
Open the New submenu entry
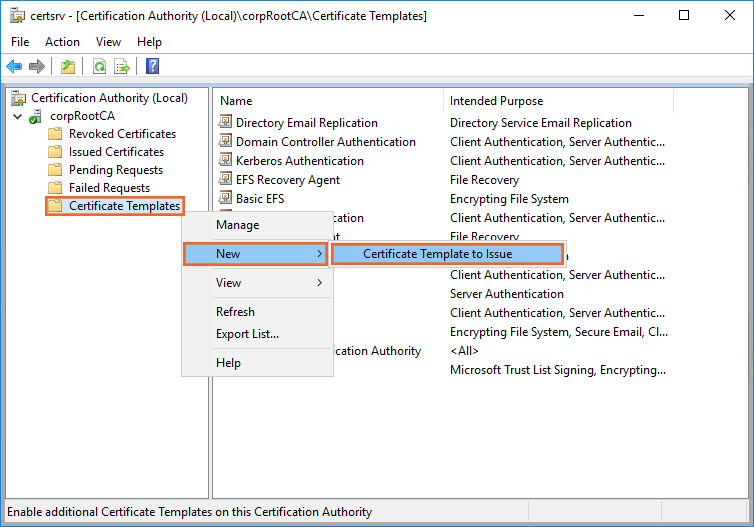coord(256,254)
